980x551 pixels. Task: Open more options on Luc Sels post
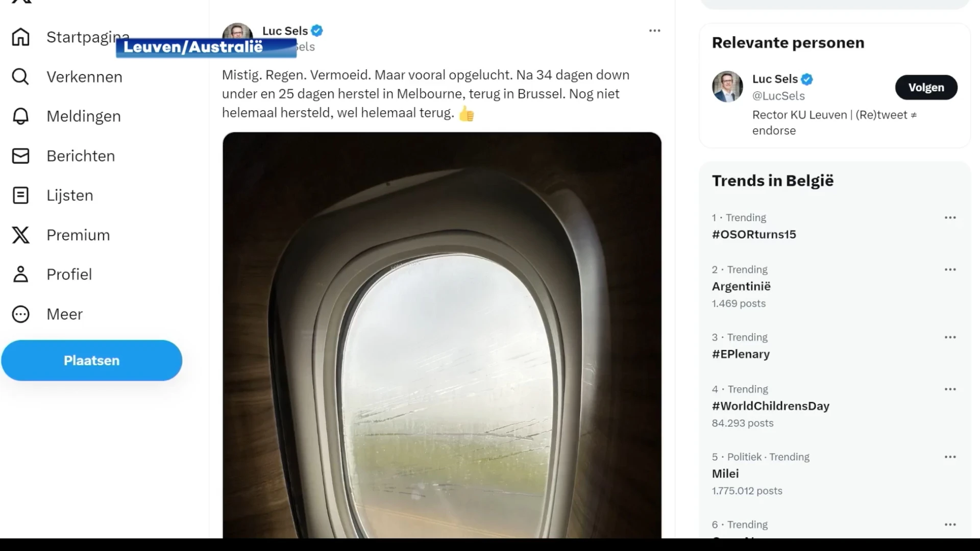(x=654, y=31)
